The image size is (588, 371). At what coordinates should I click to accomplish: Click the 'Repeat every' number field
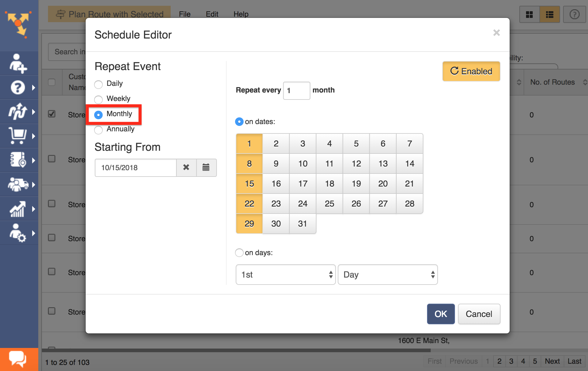(296, 90)
